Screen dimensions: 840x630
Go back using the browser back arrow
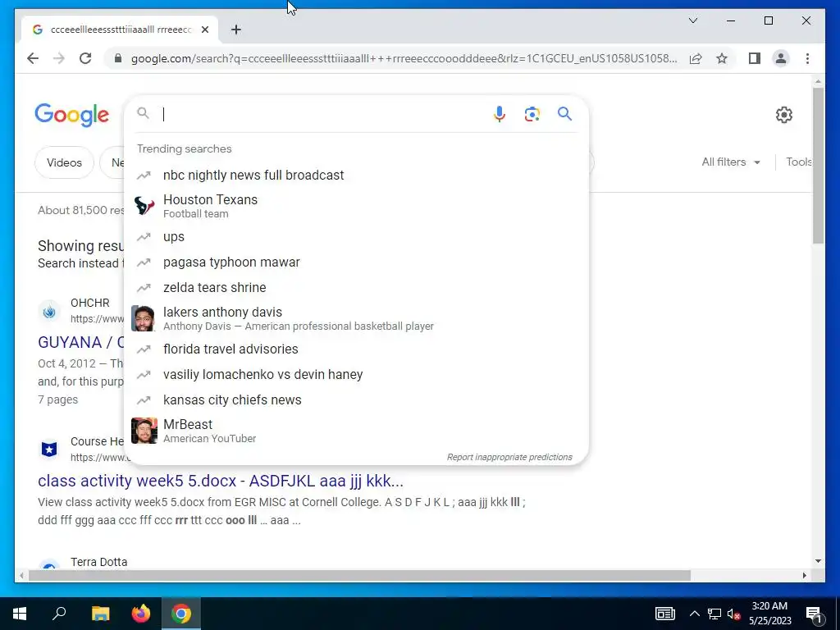(33, 58)
